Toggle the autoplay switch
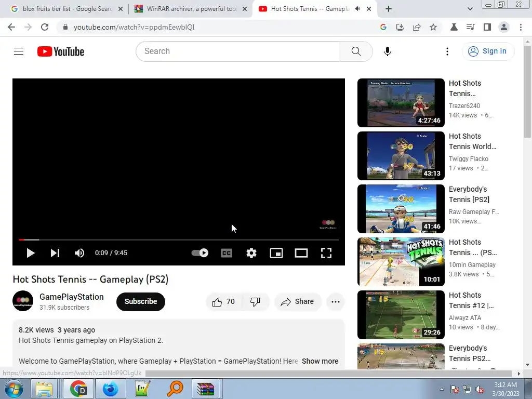The height and width of the screenshot is (399, 532). click(x=200, y=253)
